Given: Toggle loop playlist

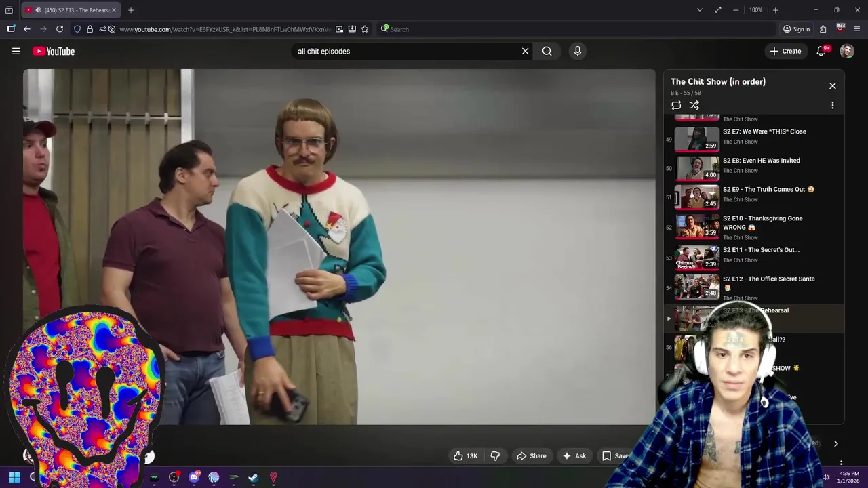Looking at the screenshot, I should click(x=676, y=105).
